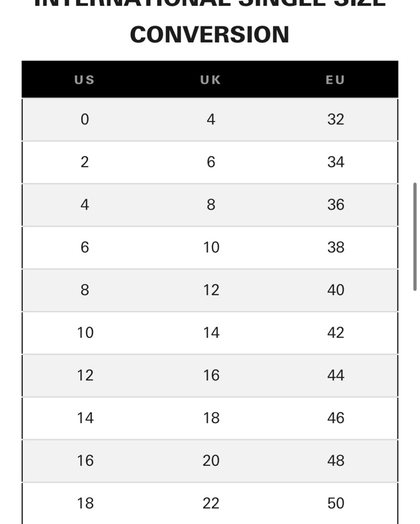Image resolution: width=420 pixels, height=524 pixels.
Task: Click EU size 36 value
Action: (x=336, y=204)
